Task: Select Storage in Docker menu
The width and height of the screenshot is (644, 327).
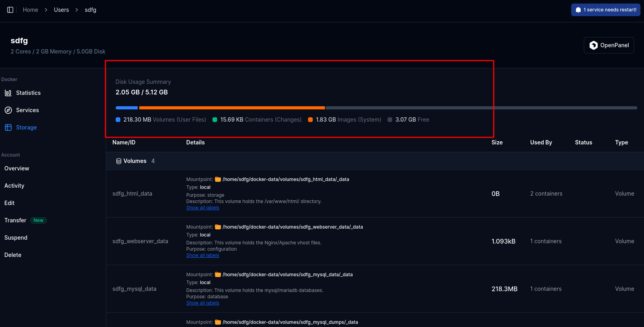Action: coord(26,127)
